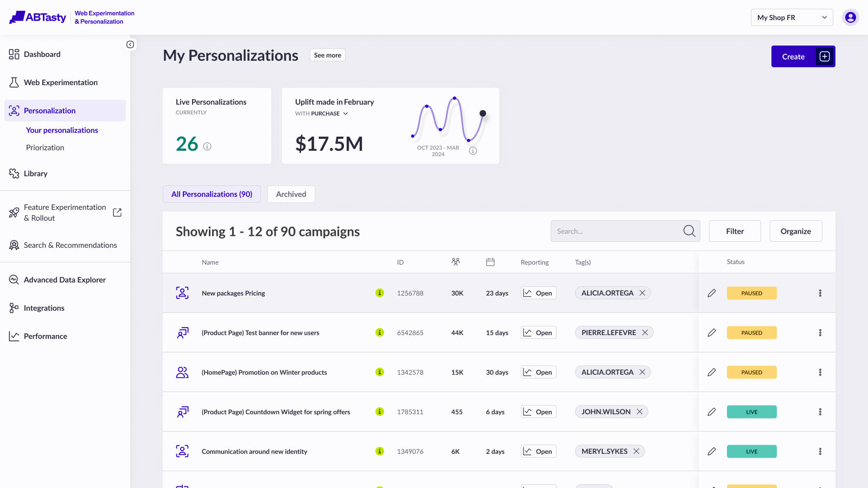Image resolution: width=868 pixels, height=488 pixels.
Task: Click the Create button
Action: tap(803, 56)
